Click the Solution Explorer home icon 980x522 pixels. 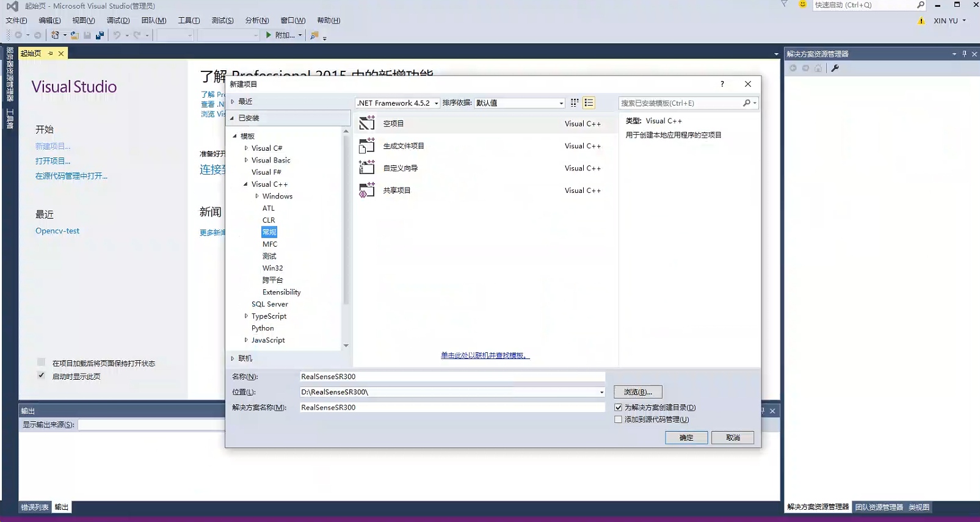tap(818, 68)
